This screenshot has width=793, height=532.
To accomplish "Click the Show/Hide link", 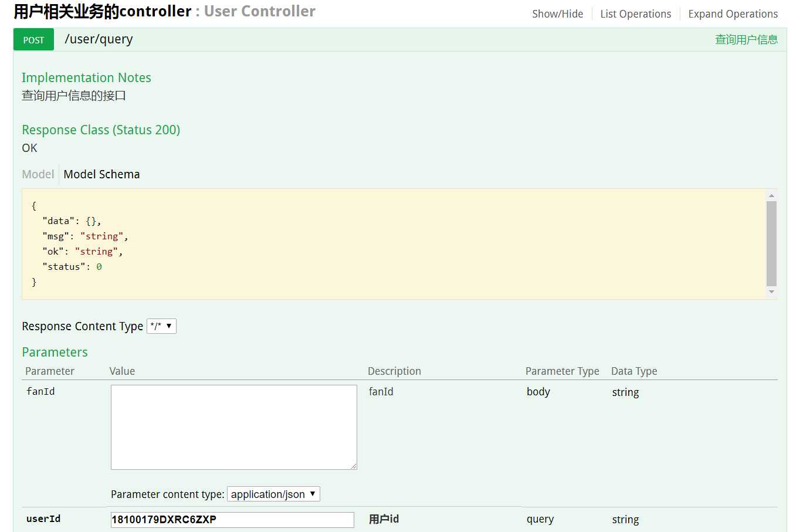I will pyautogui.click(x=557, y=13).
